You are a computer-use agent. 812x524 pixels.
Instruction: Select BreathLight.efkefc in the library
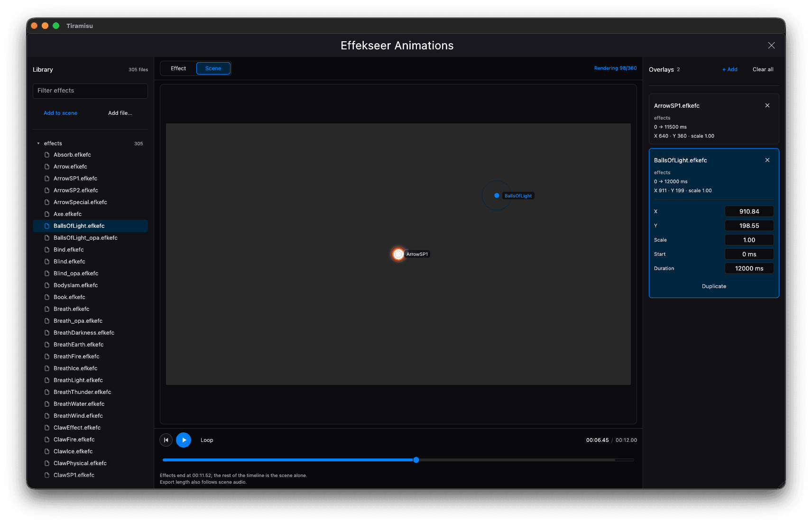[90, 380]
